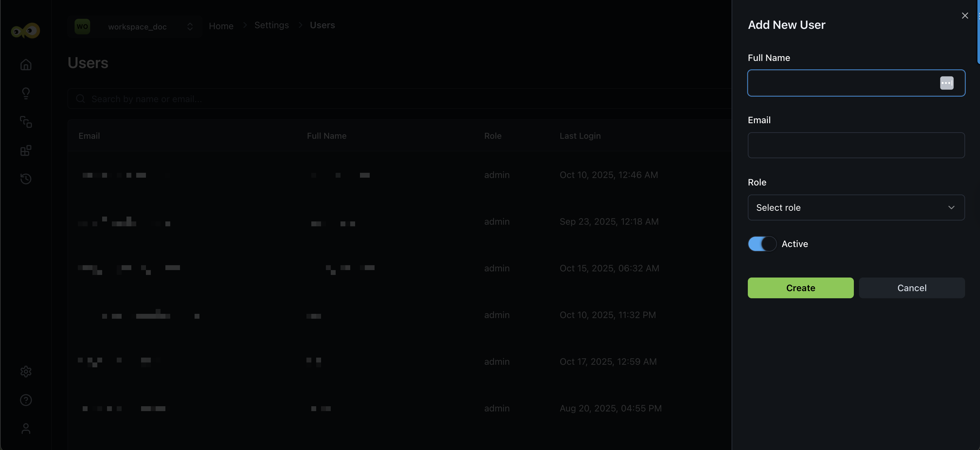This screenshot has height=450, width=980.
Task: Open the blocks integrations sidebar icon
Action: 26,151
